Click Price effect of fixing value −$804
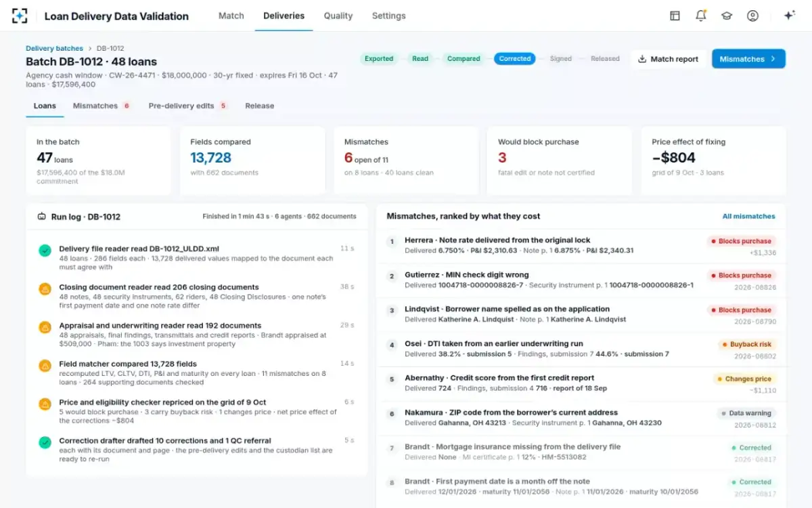Screen dimensions: 812x508 [x=673, y=158]
